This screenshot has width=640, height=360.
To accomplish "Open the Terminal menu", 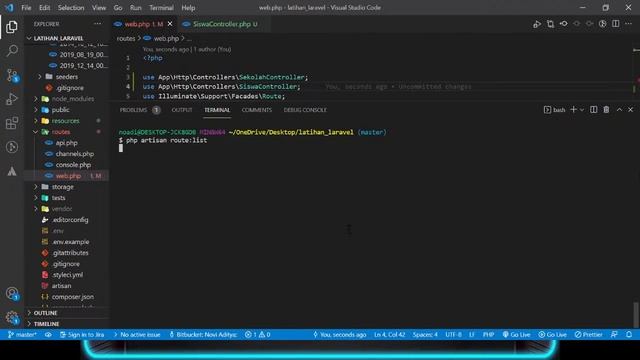I will coord(161,8).
